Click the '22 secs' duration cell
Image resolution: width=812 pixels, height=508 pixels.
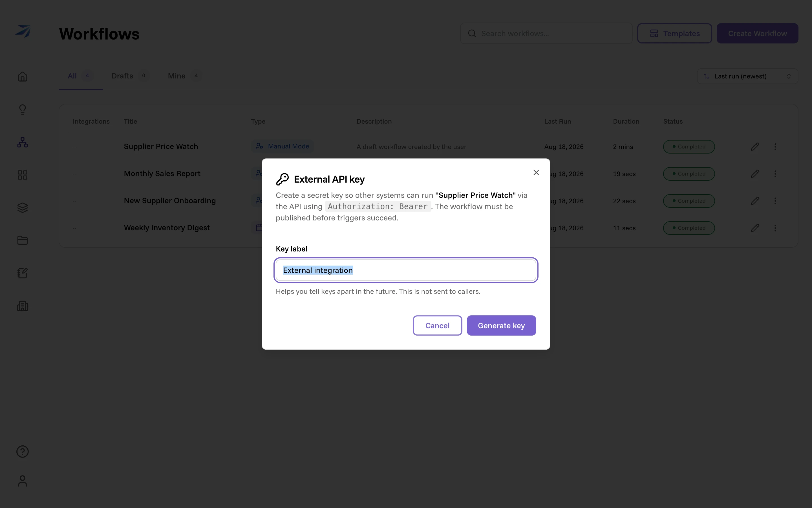point(624,201)
